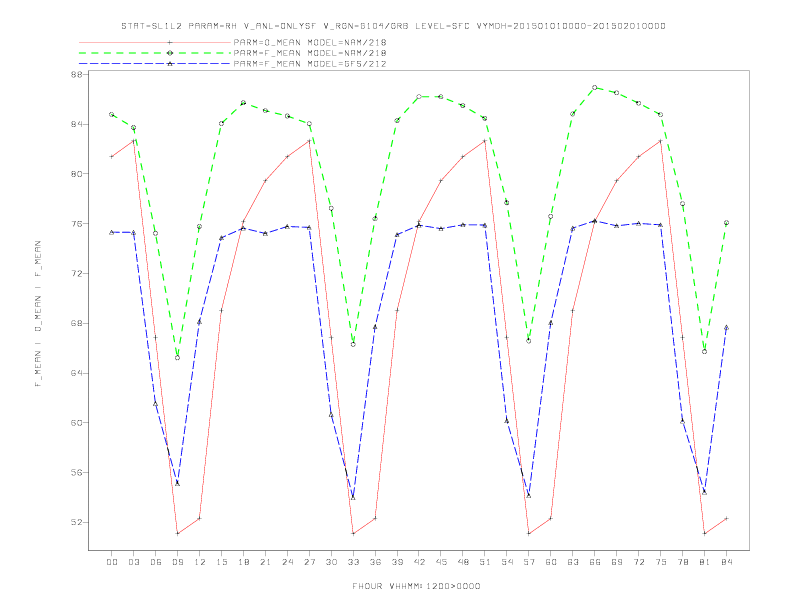
Task: Click x-axis tick label 66
Action: point(595,562)
